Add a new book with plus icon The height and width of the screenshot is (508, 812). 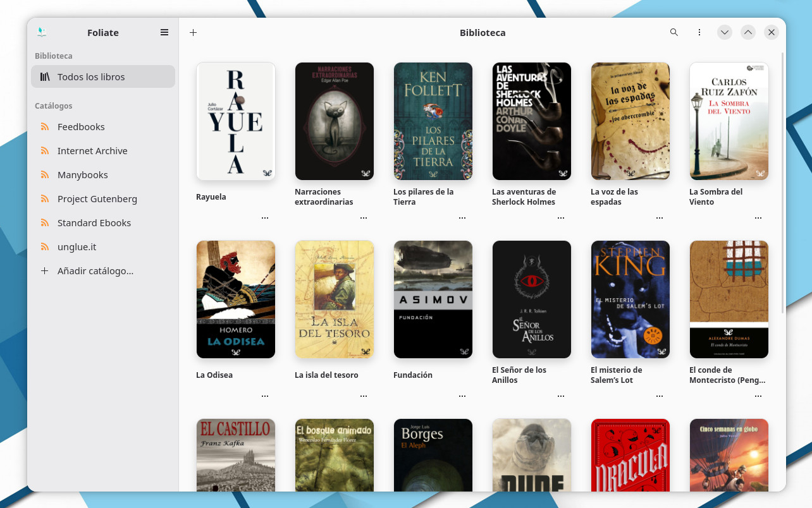pyautogui.click(x=194, y=32)
